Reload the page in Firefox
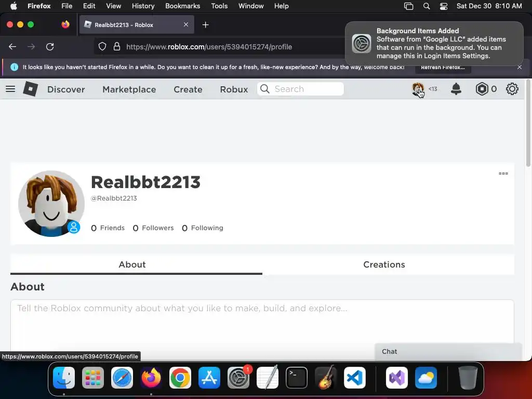This screenshot has height=399, width=532. click(50, 46)
